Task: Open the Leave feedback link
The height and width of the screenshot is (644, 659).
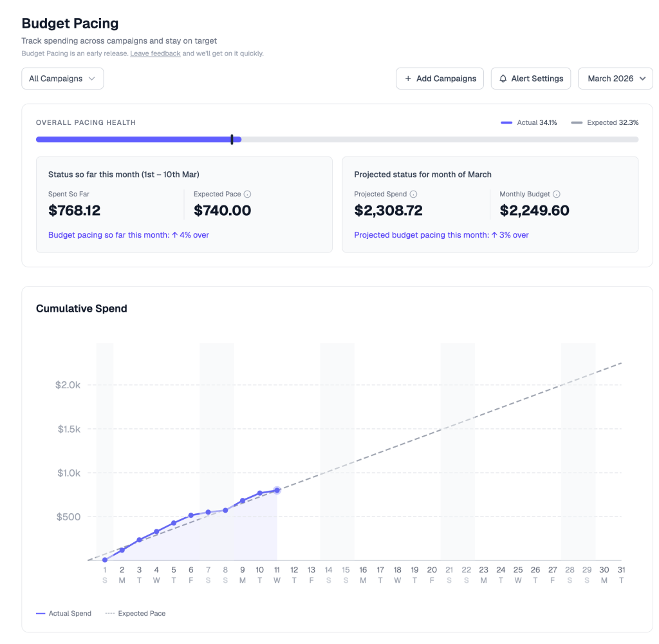Action: point(155,53)
